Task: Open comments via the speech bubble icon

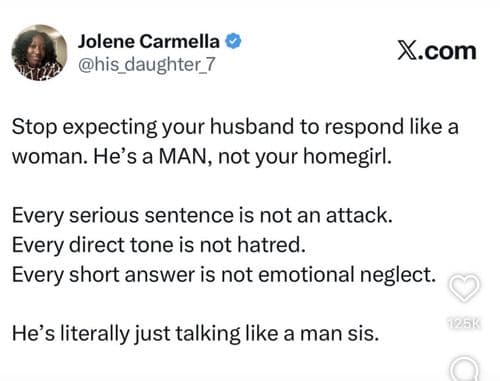Action: [464, 369]
